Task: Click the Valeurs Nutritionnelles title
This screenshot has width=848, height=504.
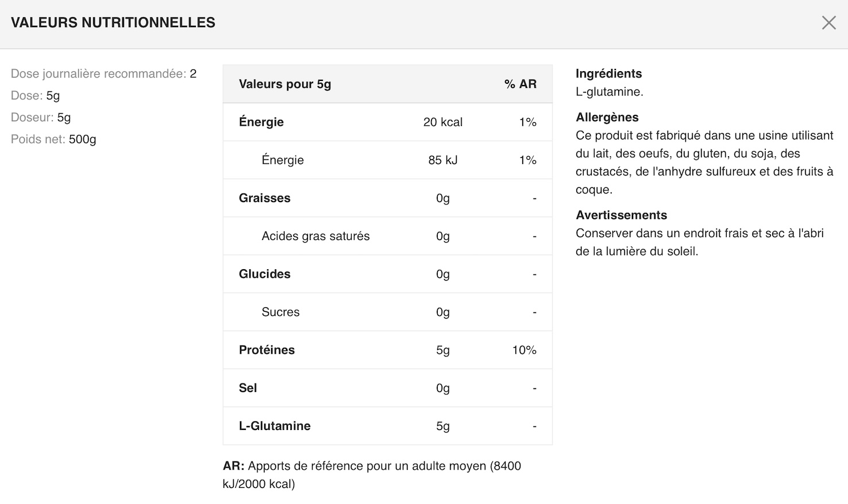Action: pos(113,23)
